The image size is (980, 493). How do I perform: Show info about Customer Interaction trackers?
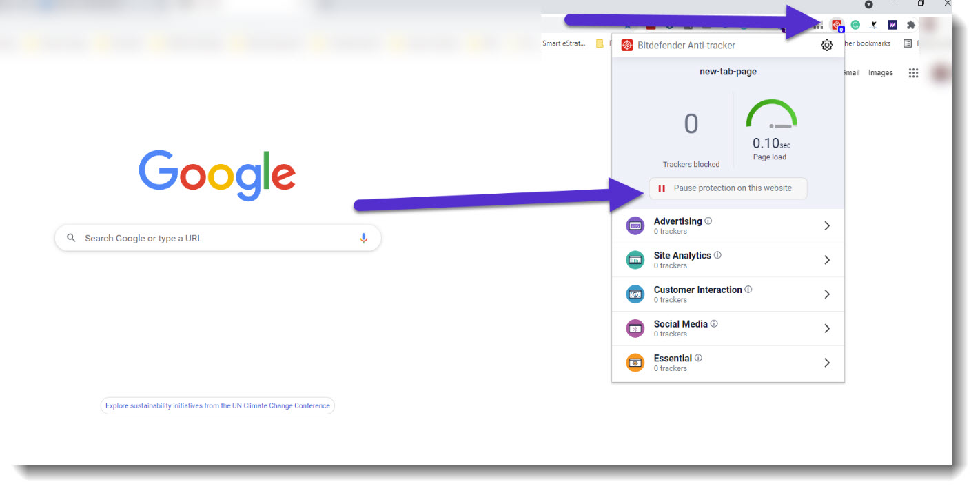pyautogui.click(x=748, y=290)
